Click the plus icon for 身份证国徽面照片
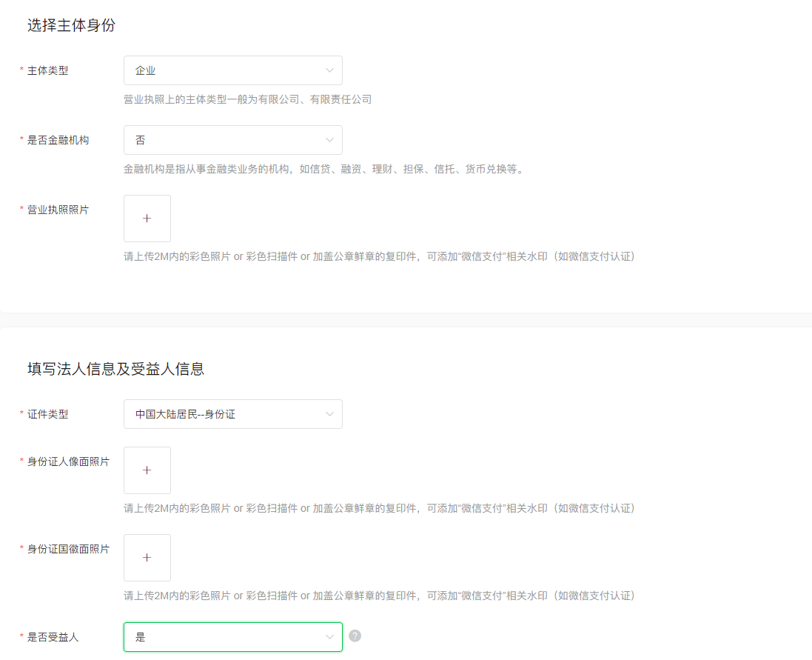The height and width of the screenshot is (660, 812). [x=147, y=558]
